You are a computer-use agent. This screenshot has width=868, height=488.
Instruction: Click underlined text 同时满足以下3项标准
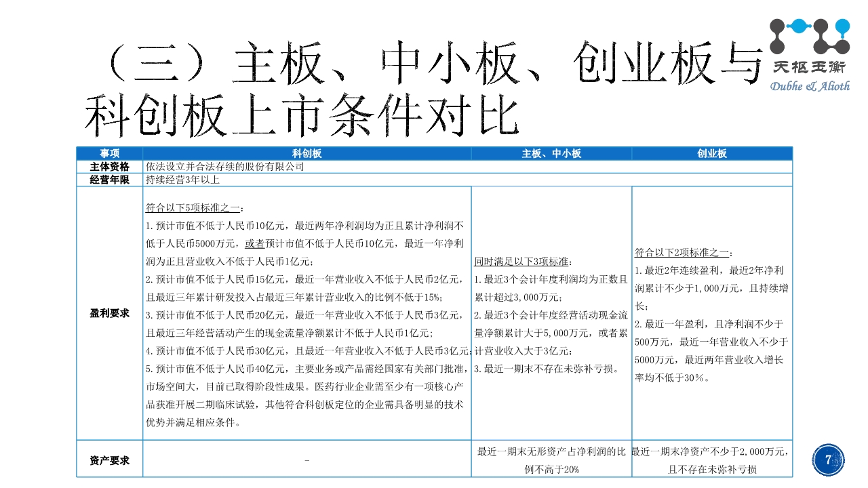coord(523,261)
